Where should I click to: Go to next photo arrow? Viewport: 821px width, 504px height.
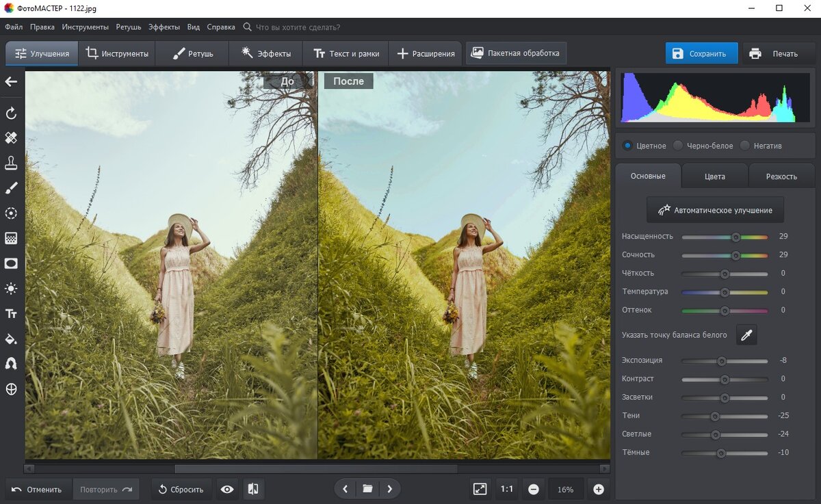pos(389,489)
